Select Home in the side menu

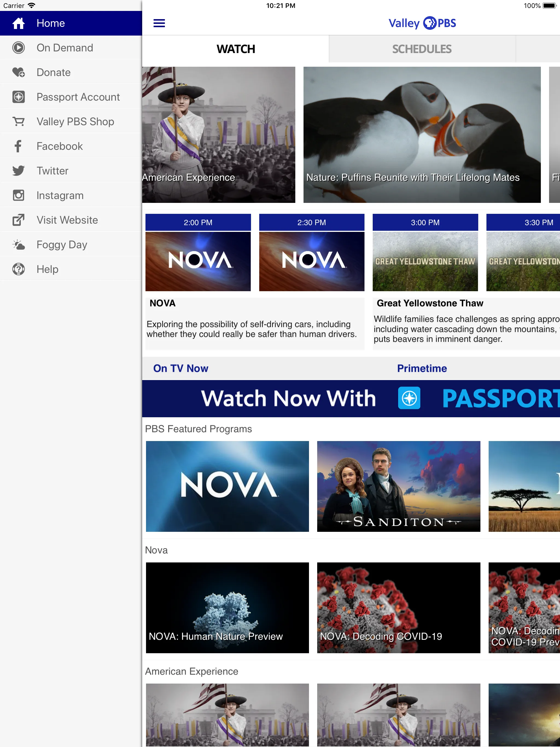tap(71, 23)
